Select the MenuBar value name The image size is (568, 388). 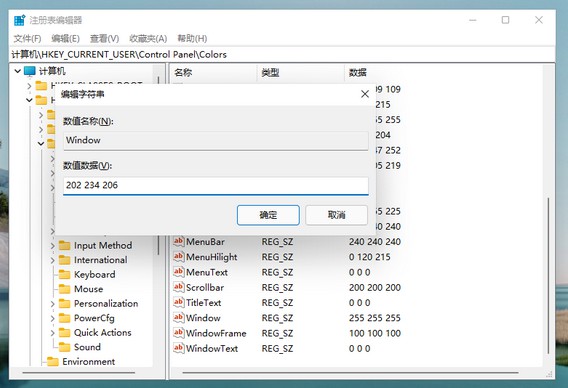pyautogui.click(x=205, y=242)
